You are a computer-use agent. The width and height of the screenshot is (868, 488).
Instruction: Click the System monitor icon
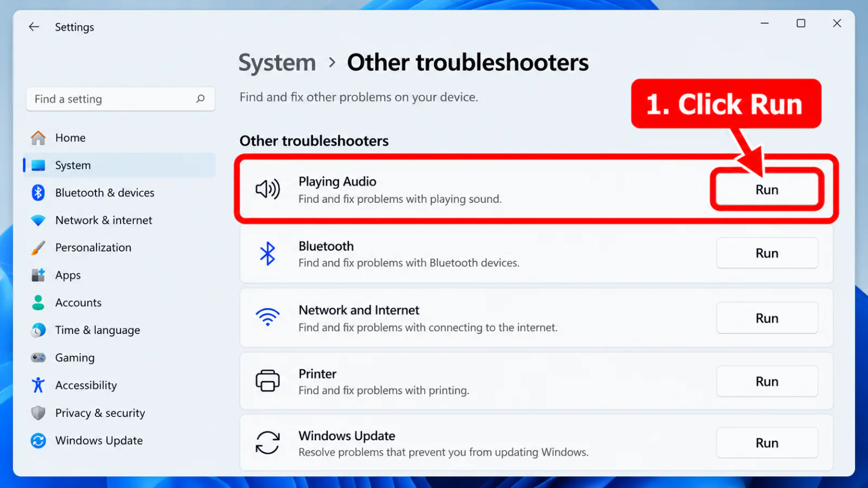pos(38,165)
